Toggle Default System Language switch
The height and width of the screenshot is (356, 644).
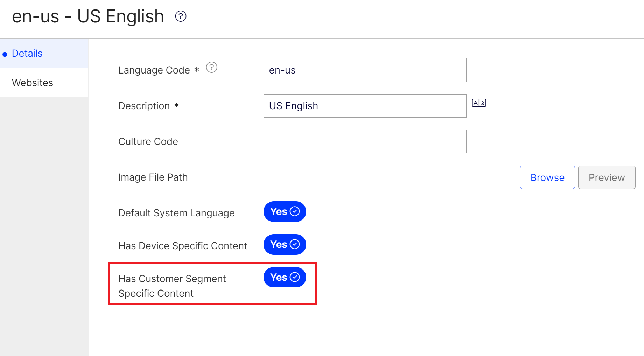285,211
